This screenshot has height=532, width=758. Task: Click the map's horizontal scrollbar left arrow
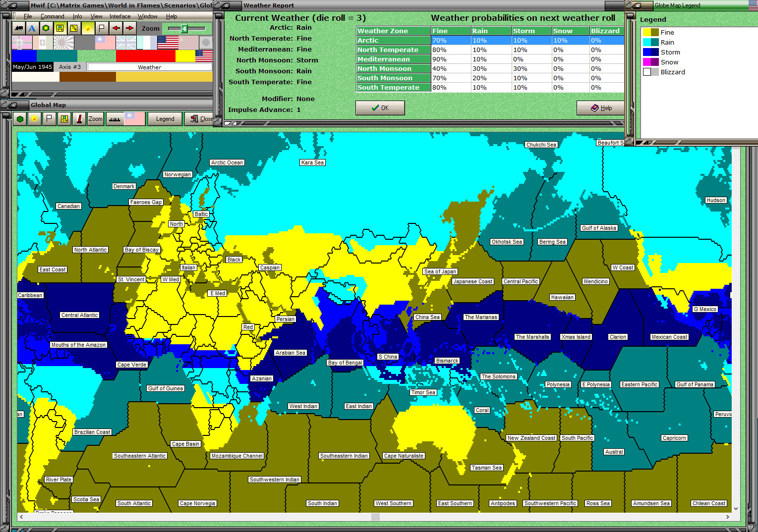pos(21,517)
